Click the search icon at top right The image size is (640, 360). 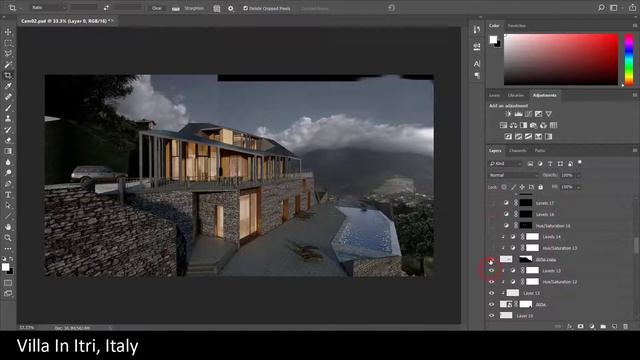pos(601,8)
